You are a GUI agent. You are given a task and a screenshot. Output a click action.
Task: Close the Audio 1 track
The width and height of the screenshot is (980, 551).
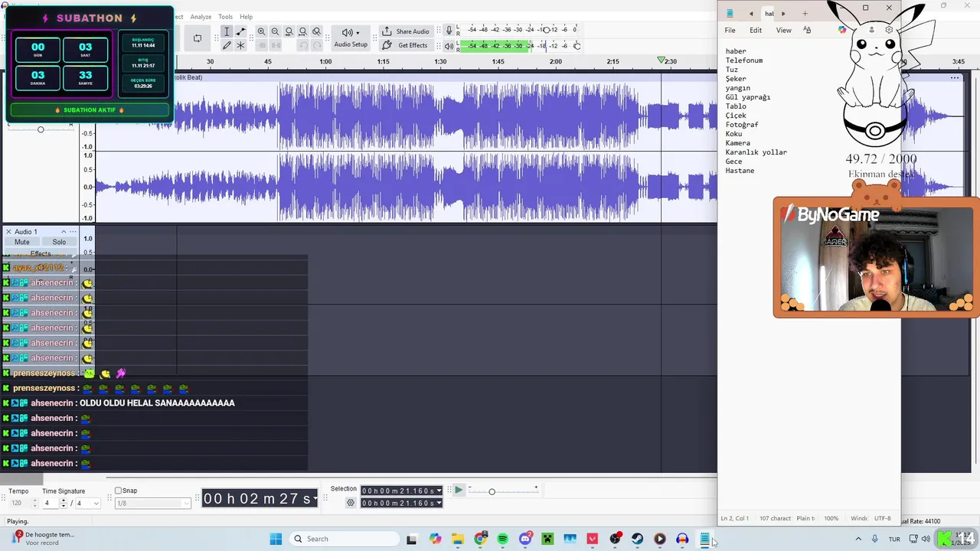tap(8, 232)
